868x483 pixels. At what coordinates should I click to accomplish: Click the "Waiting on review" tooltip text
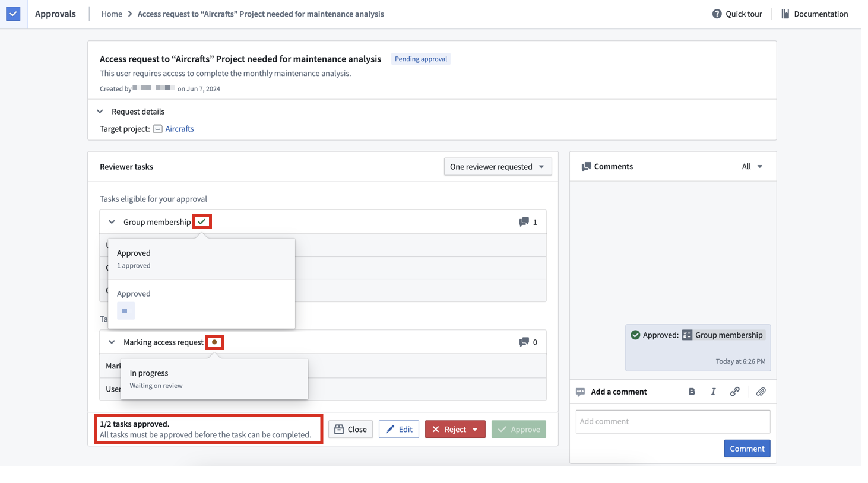pos(156,386)
